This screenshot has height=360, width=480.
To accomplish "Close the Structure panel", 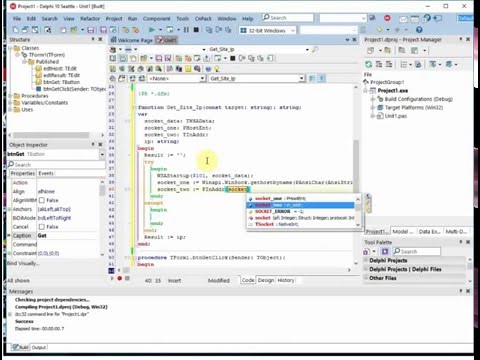I will point(100,39).
